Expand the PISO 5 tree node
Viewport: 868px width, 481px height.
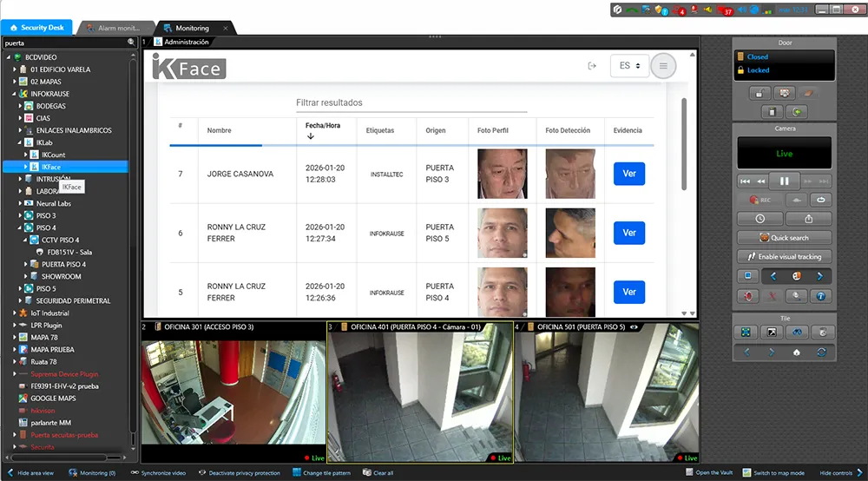click(x=21, y=288)
